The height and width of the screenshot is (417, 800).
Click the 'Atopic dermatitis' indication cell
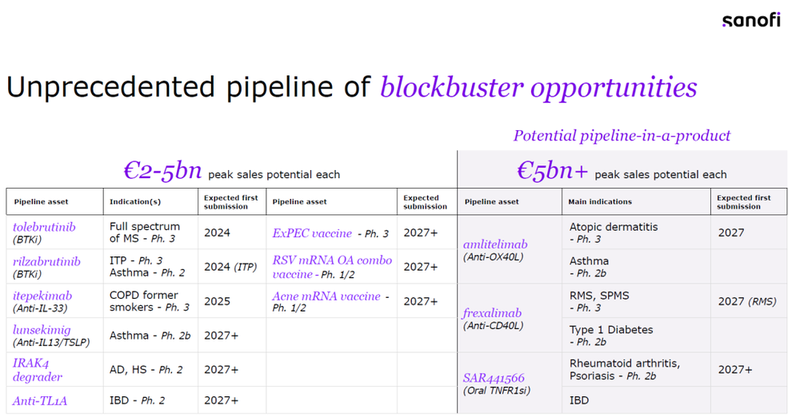(x=613, y=227)
